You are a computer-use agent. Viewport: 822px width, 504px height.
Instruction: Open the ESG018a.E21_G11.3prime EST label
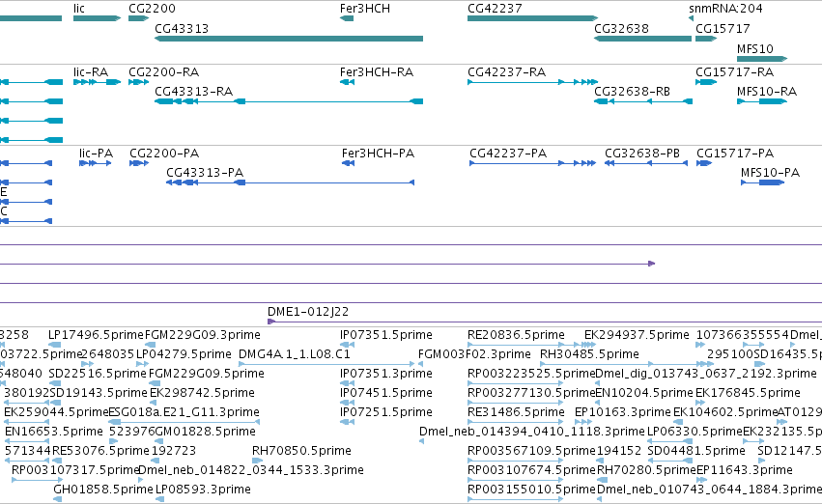(x=184, y=411)
